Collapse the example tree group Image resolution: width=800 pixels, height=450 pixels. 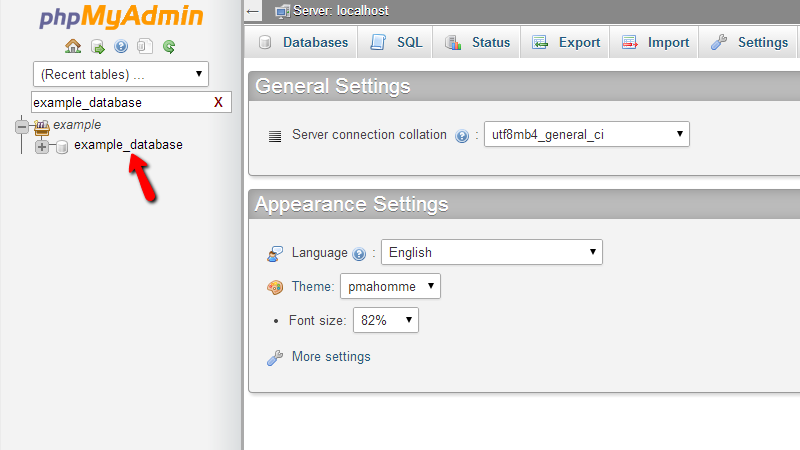21,126
